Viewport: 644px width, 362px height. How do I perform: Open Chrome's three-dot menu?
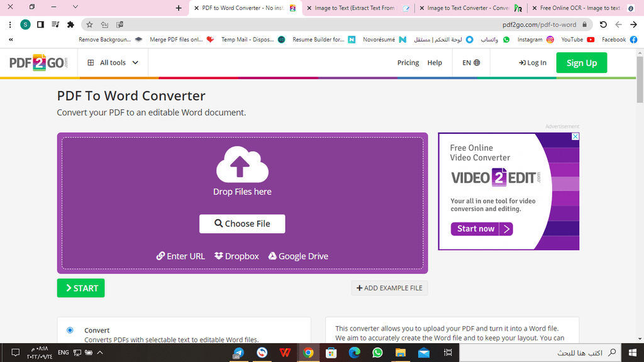tap(10, 25)
